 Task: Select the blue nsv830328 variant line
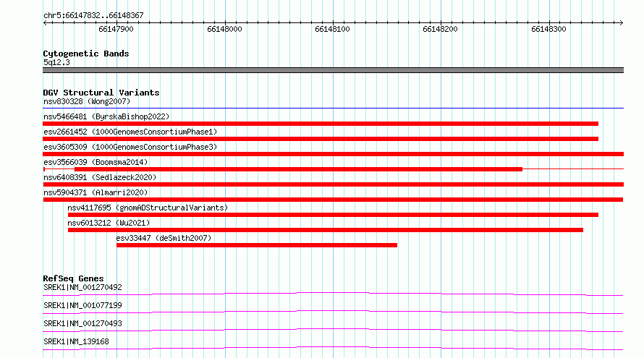pyautogui.click(x=333, y=108)
